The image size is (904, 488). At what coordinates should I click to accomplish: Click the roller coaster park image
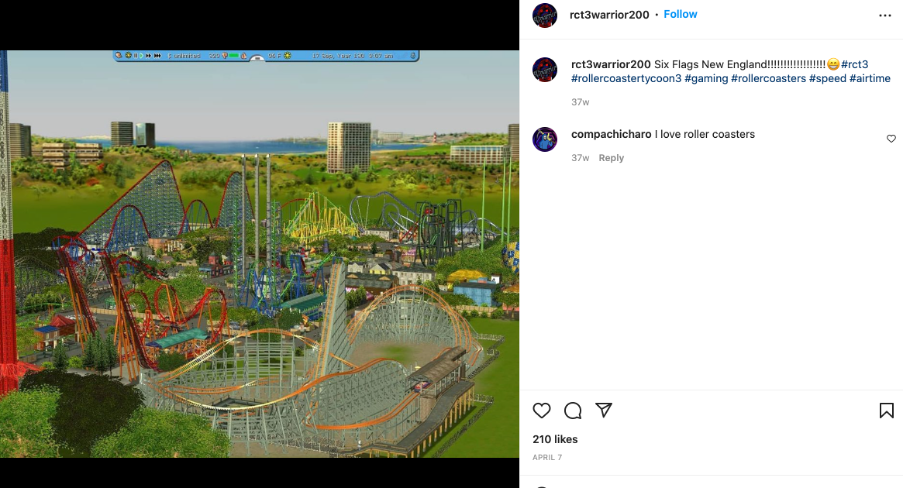(259, 254)
